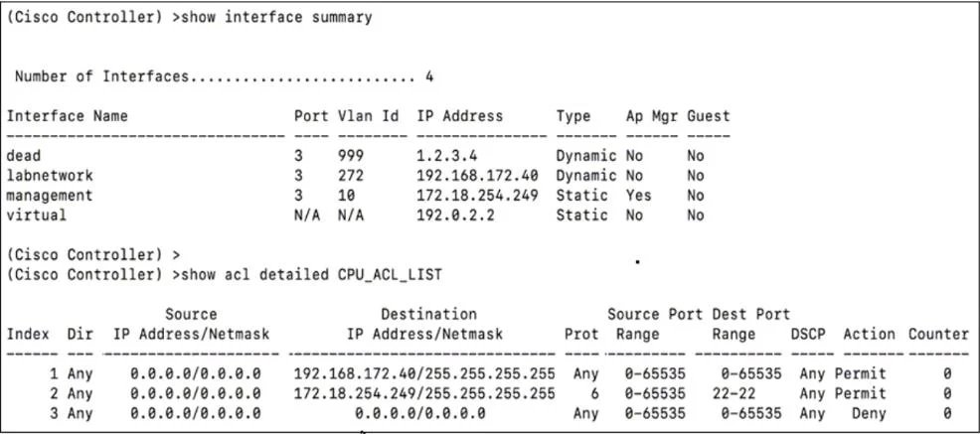Click IP address 172.18.254.249 in interface table
This screenshot has height=434, width=980.
(x=477, y=196)
